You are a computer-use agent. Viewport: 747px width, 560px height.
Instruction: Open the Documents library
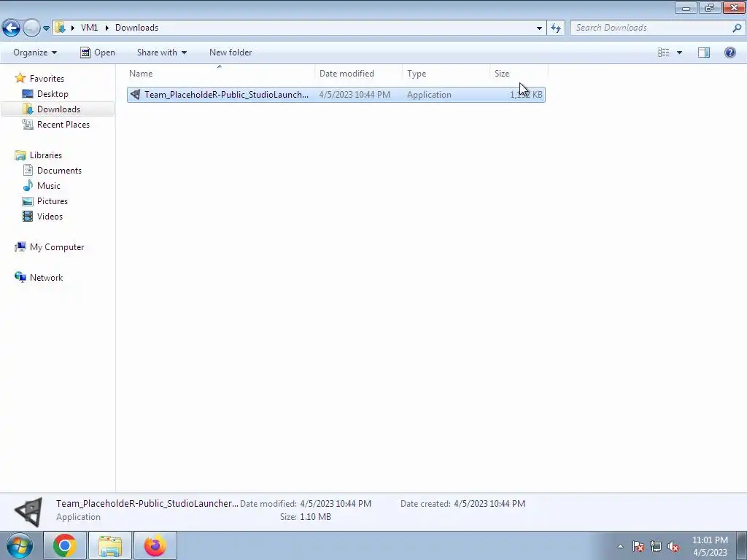click(59, 171)
